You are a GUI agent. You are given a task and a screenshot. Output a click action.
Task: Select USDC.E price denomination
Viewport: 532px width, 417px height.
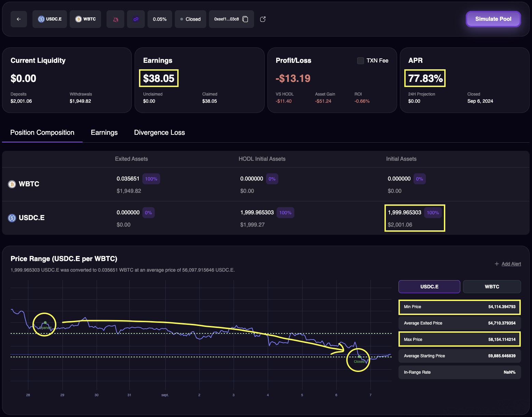(429, 287)
